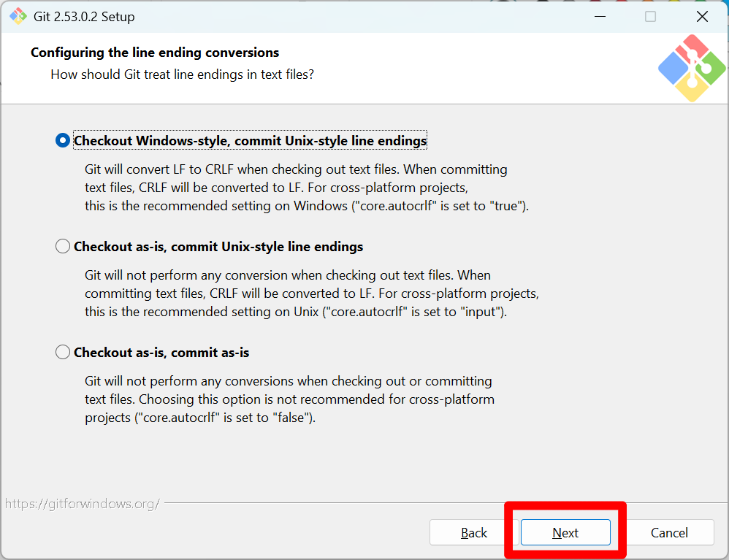The width and height of the screenshot is (729, 560).
Task: Click the large Git logo in the header
Action: pos(692,68)
